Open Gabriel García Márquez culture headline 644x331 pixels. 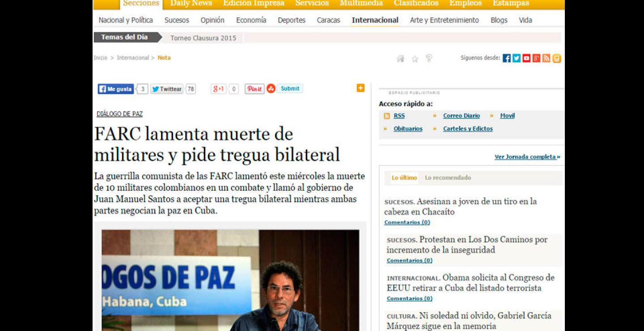point(469,321)
